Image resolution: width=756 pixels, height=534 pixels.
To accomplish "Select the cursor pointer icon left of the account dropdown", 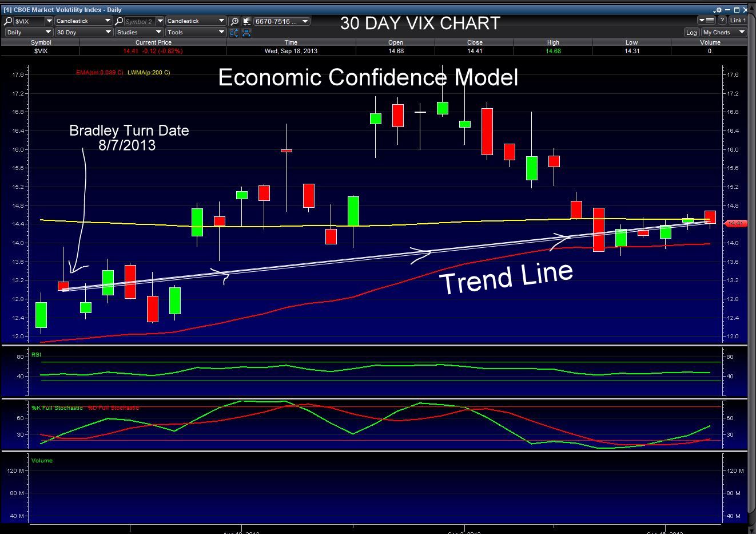I will pyautogui.click(x=246, y=21).
